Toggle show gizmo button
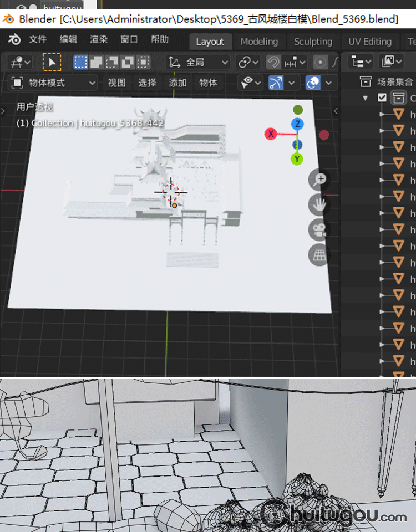 click(276, 83)
